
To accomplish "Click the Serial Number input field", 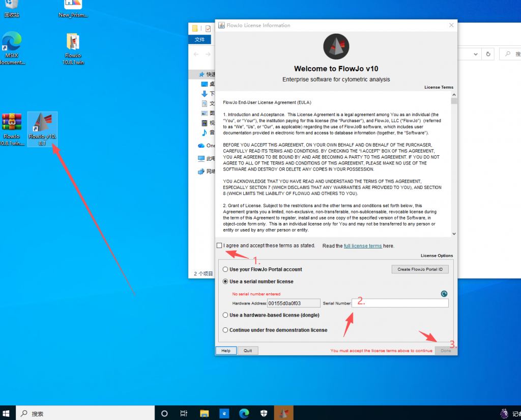I will click(400, 303).
